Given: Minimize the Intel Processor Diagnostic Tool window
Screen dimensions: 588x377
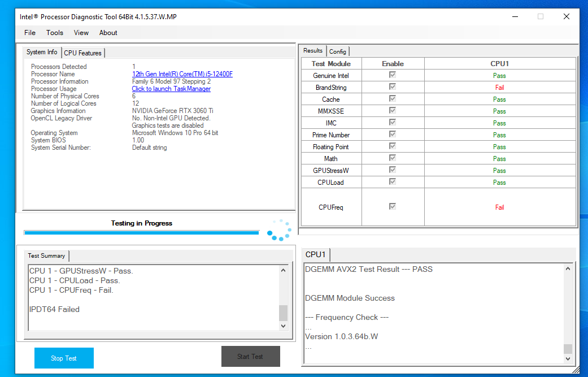Looking at the screenshot, I should [515, 16].
